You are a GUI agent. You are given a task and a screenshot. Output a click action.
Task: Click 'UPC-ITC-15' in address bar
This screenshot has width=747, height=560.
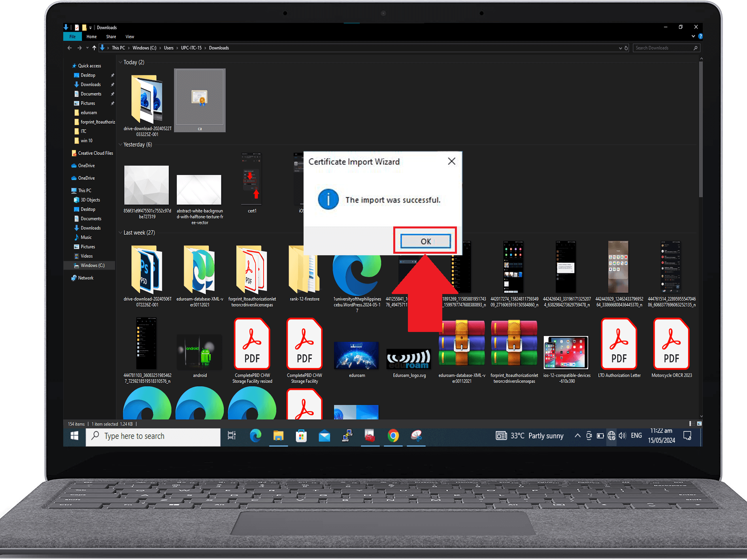(191, 48)
